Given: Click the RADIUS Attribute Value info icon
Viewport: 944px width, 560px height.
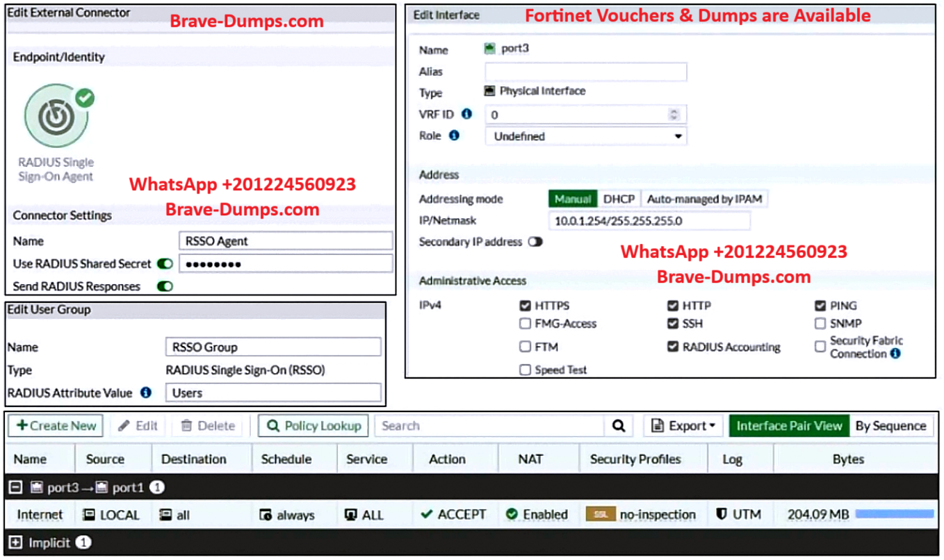Looking at the screenshot, I should pyautogui.click(x=146, y=393).
